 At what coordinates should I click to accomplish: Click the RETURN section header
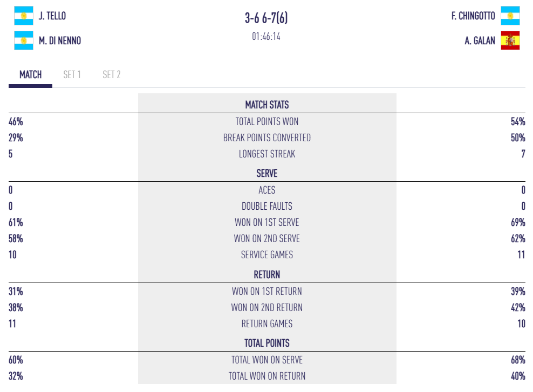267,275
